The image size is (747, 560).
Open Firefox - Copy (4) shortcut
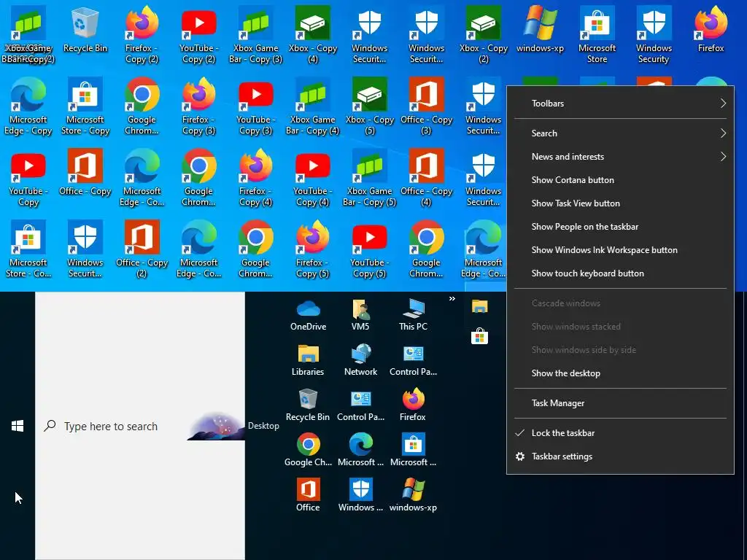[256, 177]
